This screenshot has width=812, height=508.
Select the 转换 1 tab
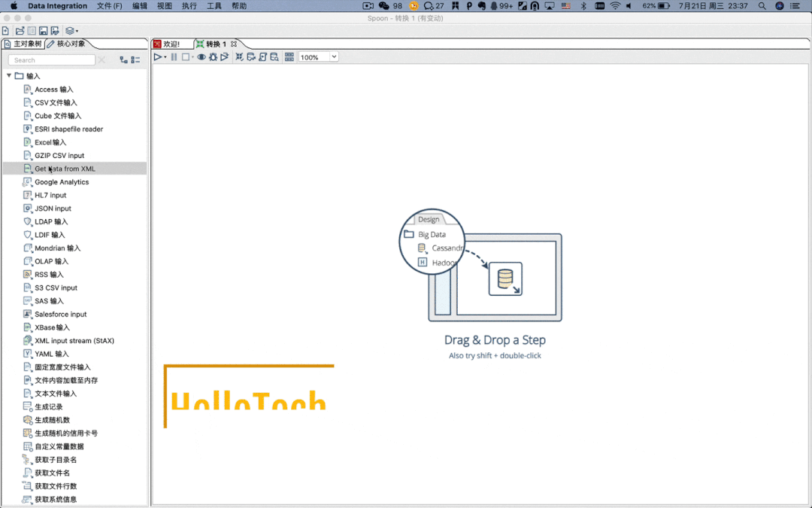216,44
